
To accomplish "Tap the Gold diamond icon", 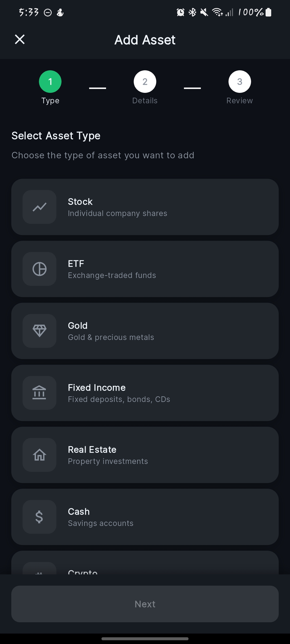I will coord(39,331).
